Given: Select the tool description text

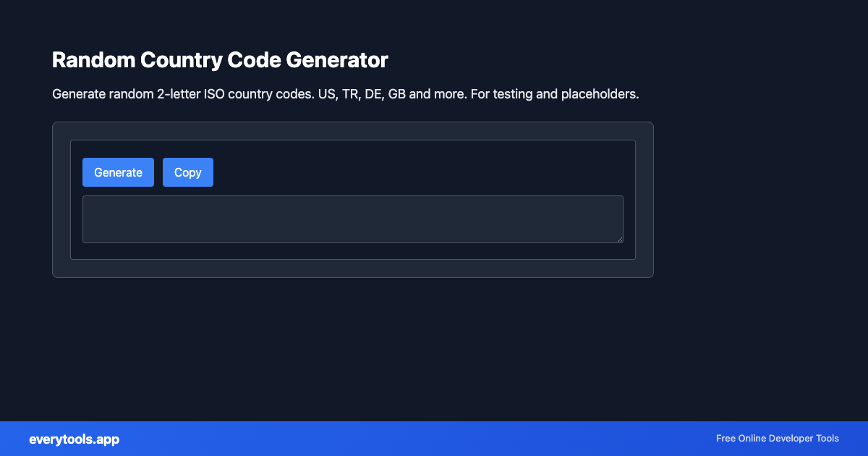Looking at the screenshot, I should (x=345, y=93).
